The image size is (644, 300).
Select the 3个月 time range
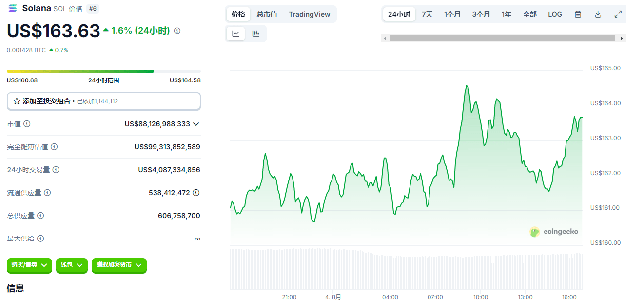coord(481,14)
